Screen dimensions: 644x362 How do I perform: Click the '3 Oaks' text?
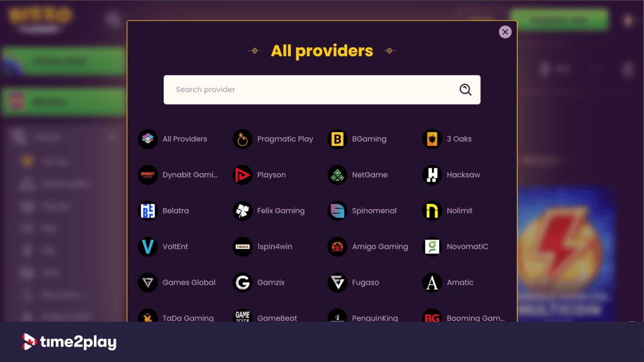pos(459,139)
